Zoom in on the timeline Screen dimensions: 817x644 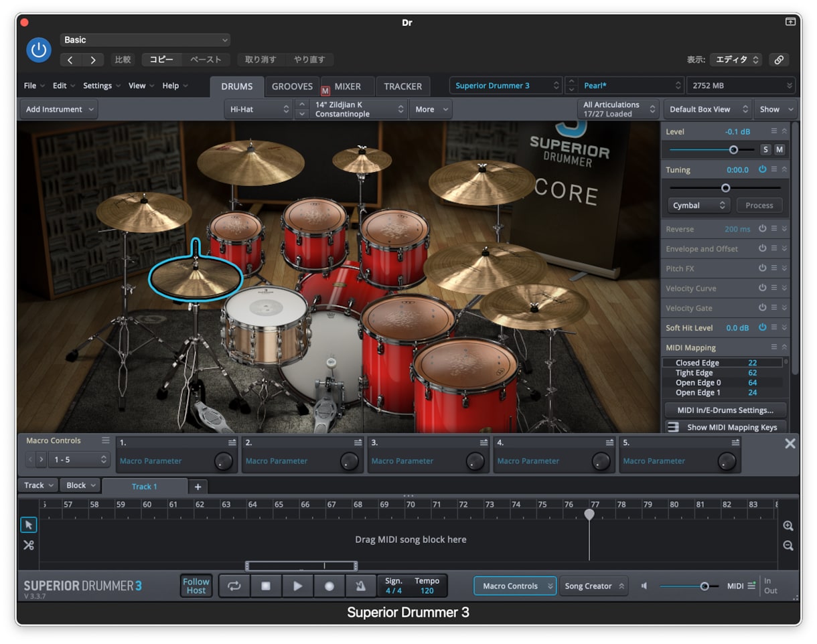pyautogui.click(x=788, y=526)
